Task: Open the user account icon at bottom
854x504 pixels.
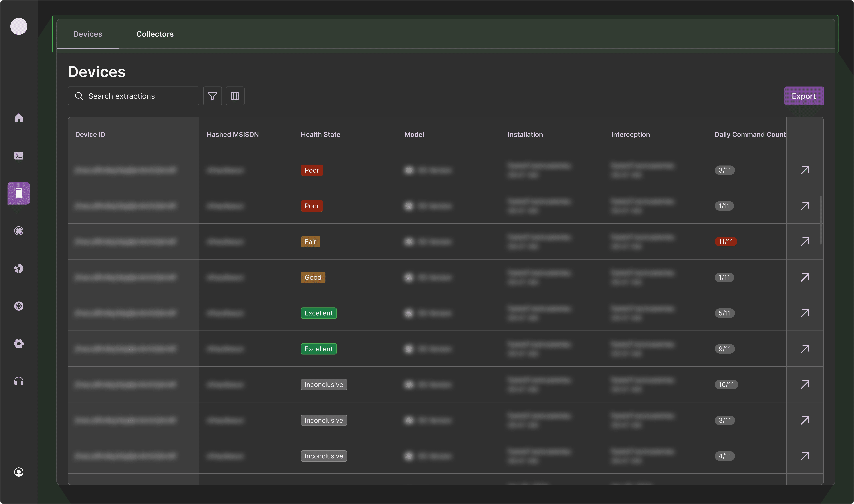Action: tap(19, 472)
